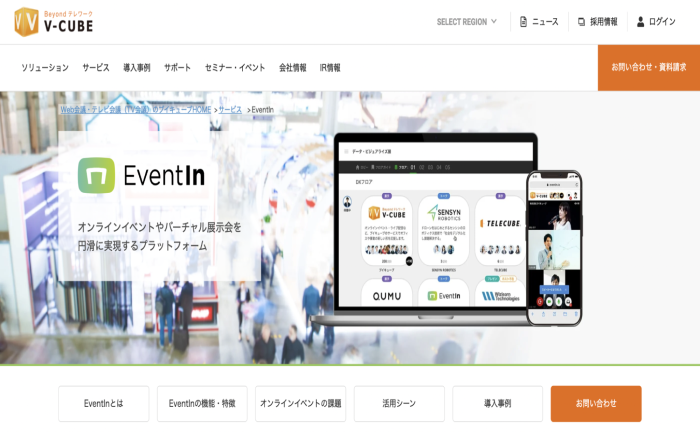The height and width of the screenshot is (432, 700).
Task: Open the ソリューション menu
Action: [45, 67]
